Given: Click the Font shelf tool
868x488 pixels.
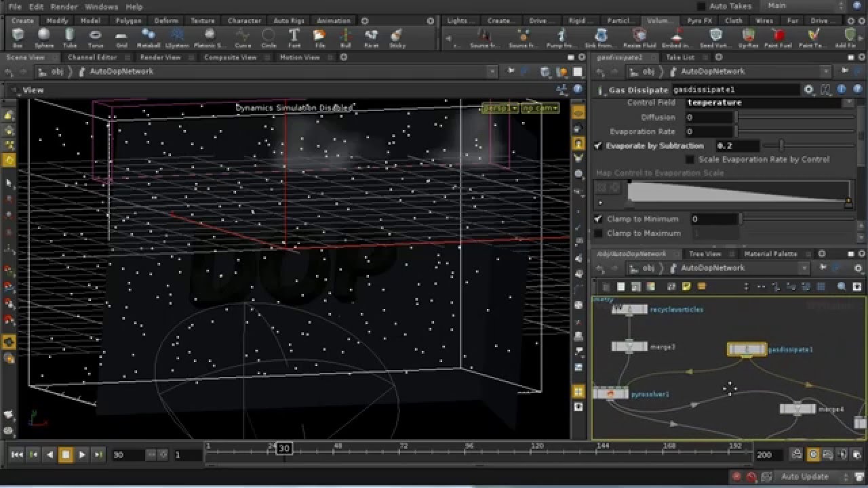Looking at the screenshot, I should point(294,37).
